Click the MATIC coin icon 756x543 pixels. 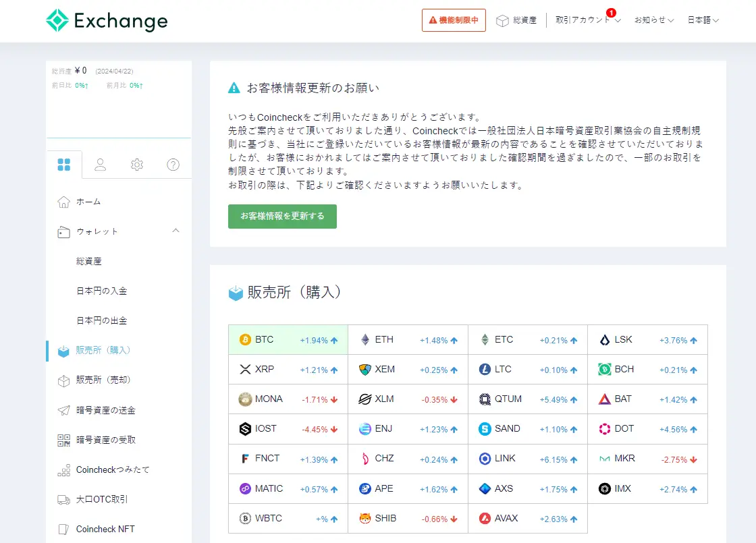coord(245,488)
